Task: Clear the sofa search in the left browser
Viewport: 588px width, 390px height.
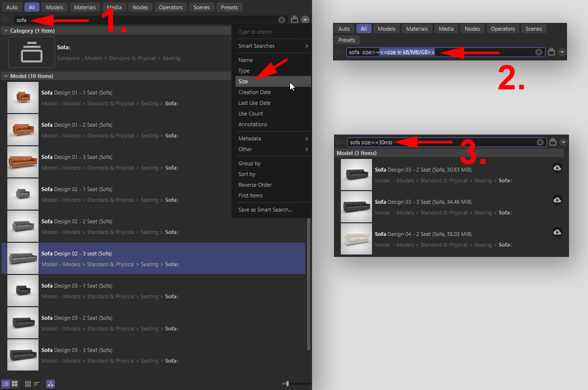Action: pyautogui.click(x=282, y=20)
